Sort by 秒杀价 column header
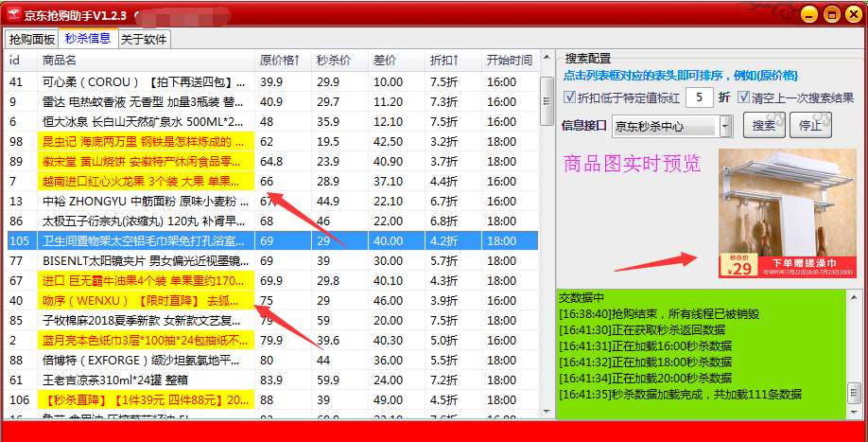This screenshot has width=868, height=442. coord(339,60)
